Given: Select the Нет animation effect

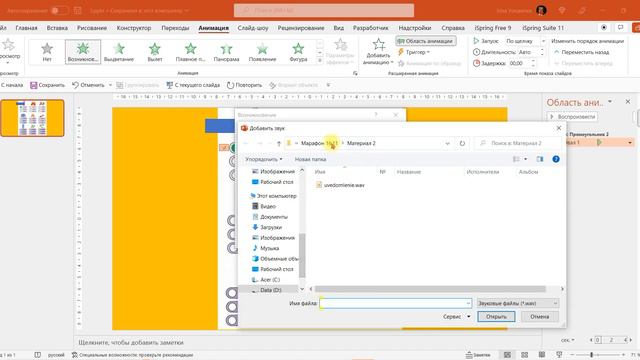Looking at the screenshot, I should pos(47,52).
